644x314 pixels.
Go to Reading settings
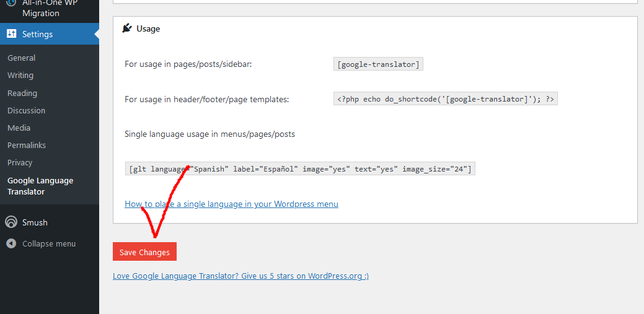click(x=22, y=93)
